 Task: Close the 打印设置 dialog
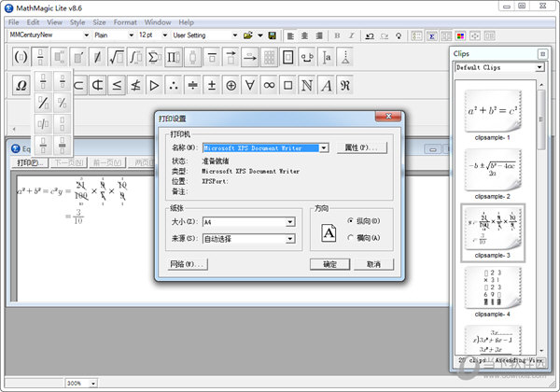point(388,117)
